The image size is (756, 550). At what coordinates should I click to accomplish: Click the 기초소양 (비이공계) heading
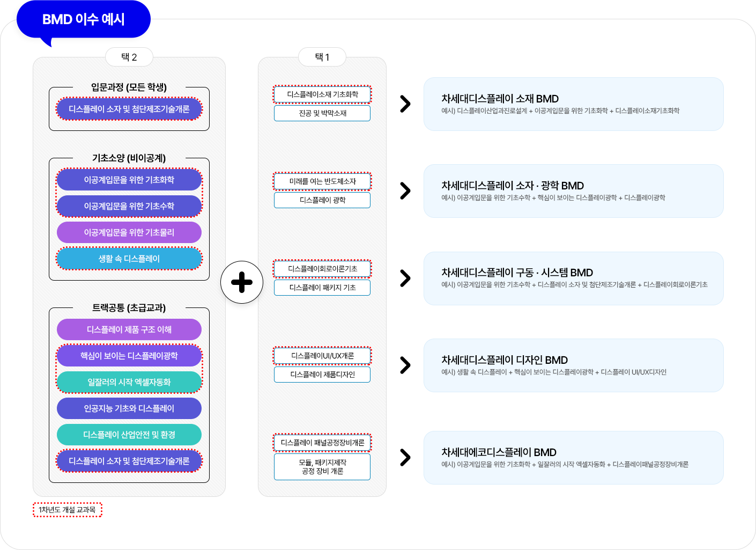pyautogui.click(x=129, y=158)
